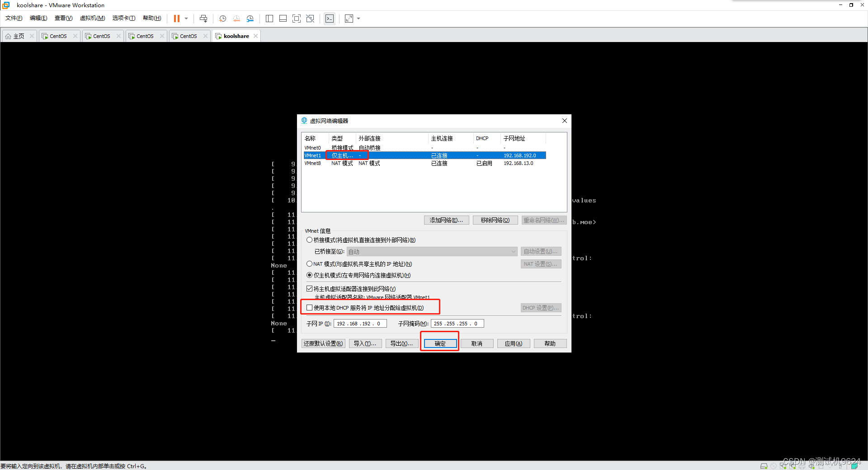Close the 主页 home tab
The height and width of the screenshot is (470, 868).
pyautogui.click(x=32, y=36)
